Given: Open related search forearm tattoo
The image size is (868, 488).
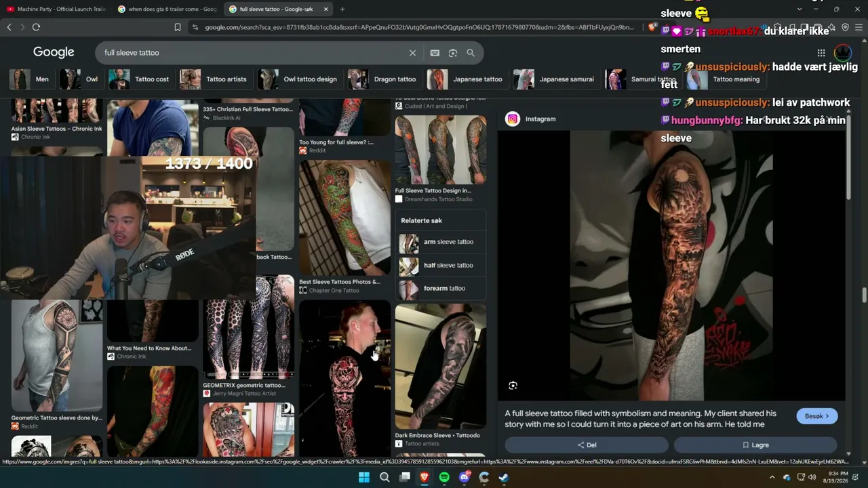Looking at the screenshot, I should point(441,288).
